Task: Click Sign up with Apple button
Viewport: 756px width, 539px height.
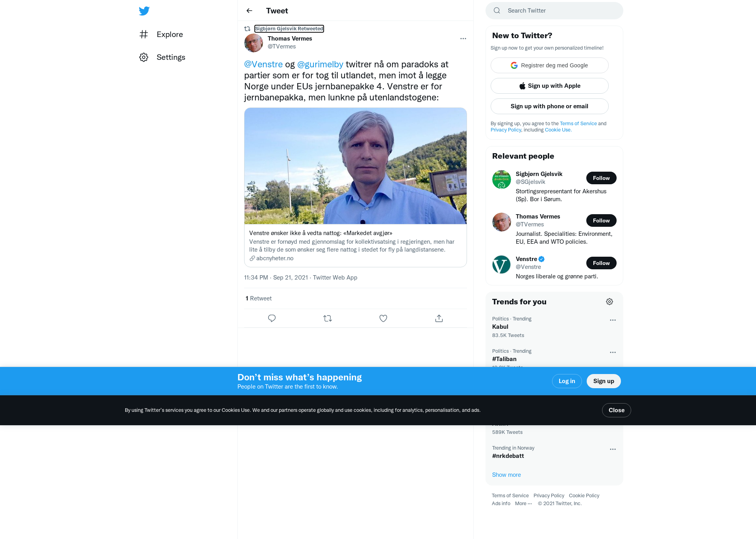Action: (x=549, y=86)
